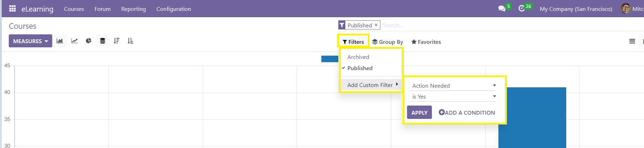Remove the Published search facet
This screenshot has width=644, height=148.
tap(376, 25)
